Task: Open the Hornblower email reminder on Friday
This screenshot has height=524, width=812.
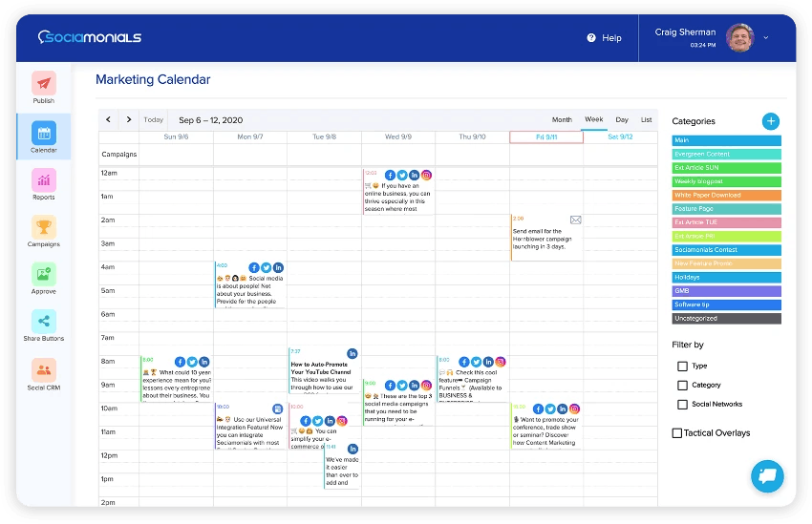Action: (545, 239)
